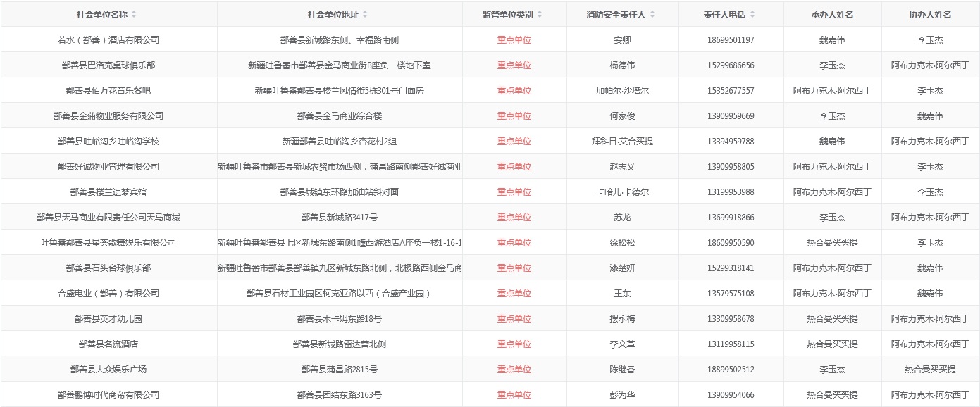Sort by 责任人电话 column arrows

click(x=752, y=15)
